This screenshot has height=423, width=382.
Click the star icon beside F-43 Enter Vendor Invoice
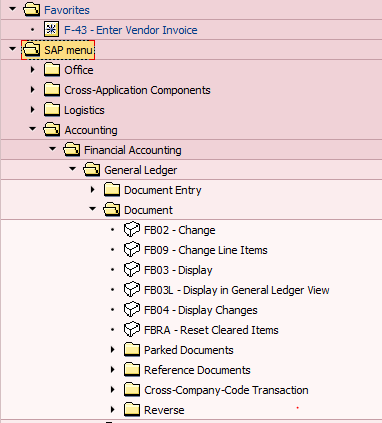coord(51,30)
